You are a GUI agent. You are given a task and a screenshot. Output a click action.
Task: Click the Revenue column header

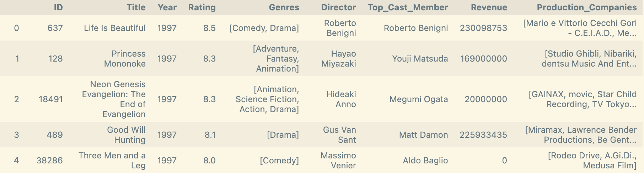point(489,7)
